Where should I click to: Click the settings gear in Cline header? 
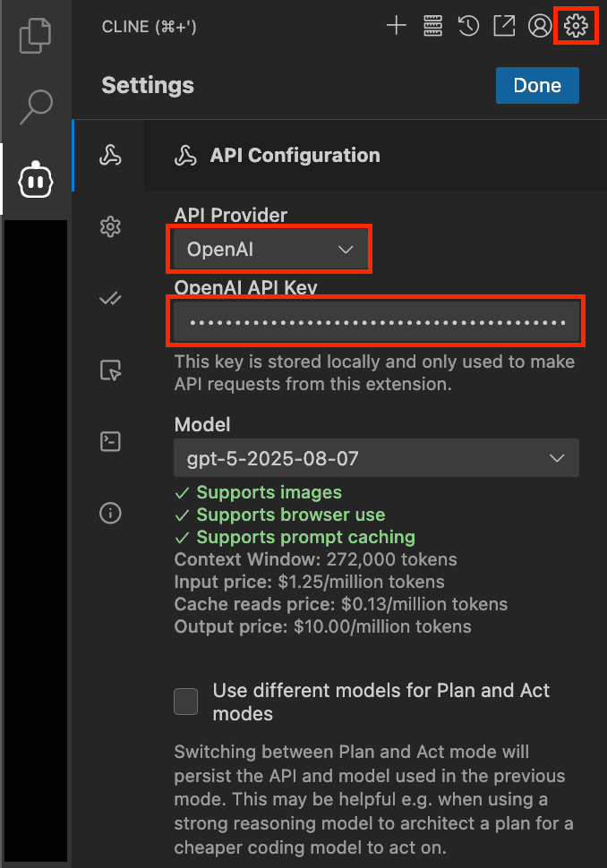point(576,25)
